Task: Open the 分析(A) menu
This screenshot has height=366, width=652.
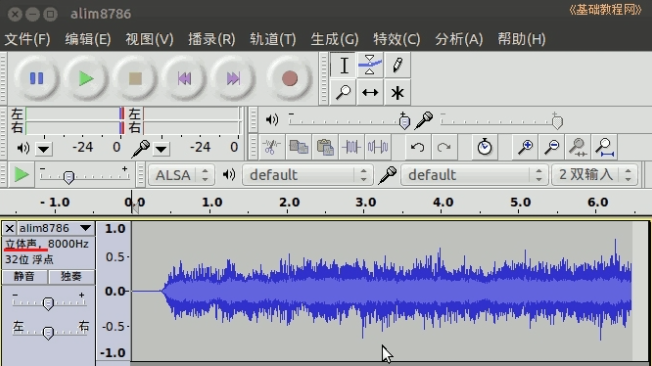Action: click(459, 39)
